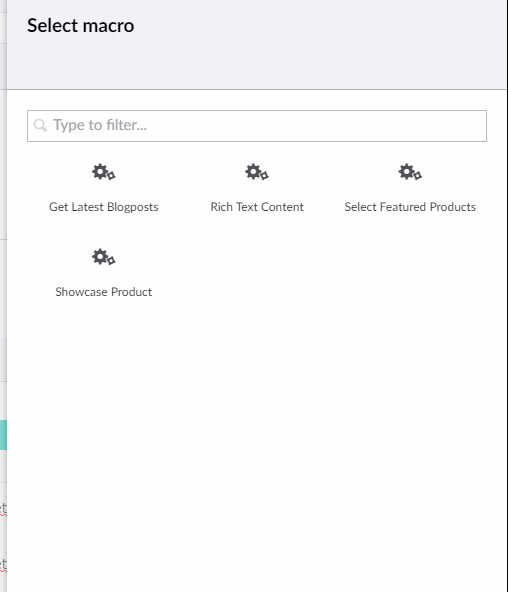Image resolution: width=508 pixels, height=592 pixels.
Task: Select the Select Featured Products macro label
Action: [410, 207]
